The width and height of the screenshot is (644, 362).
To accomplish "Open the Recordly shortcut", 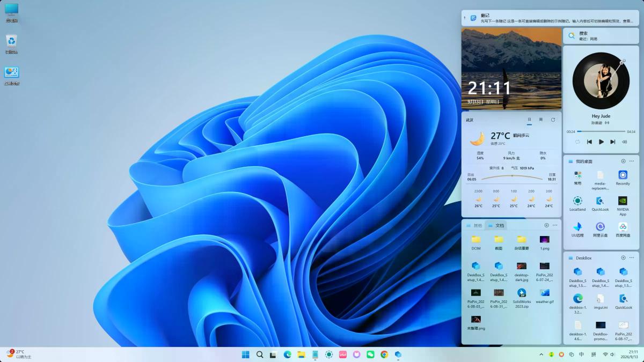I will tap(623, 178).
